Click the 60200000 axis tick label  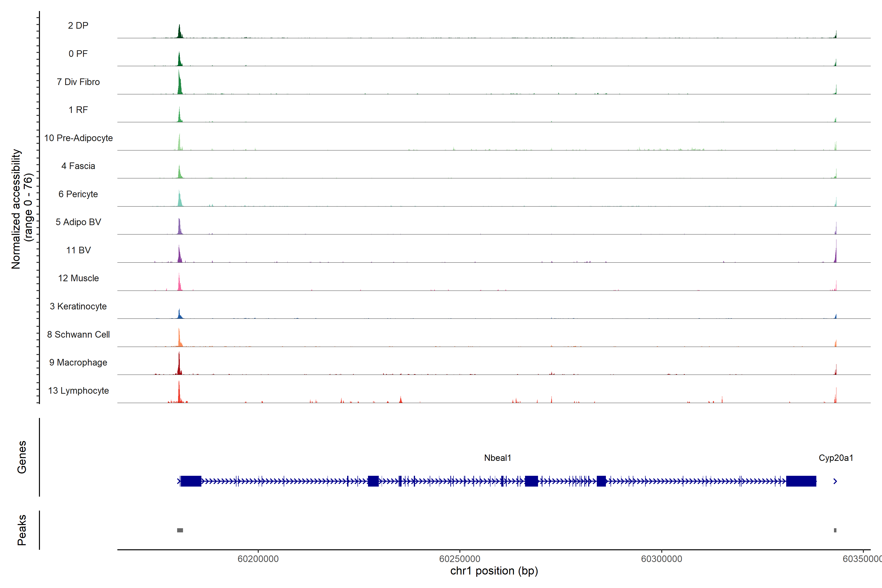click(x=258, y=559)
